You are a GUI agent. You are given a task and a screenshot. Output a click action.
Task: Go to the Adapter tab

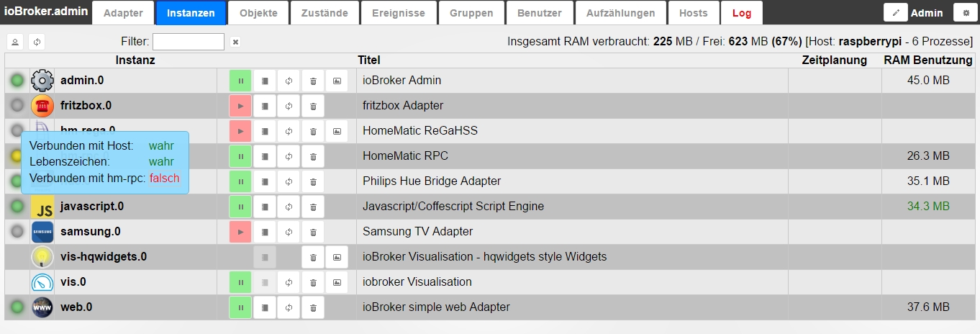coord(124,13)
